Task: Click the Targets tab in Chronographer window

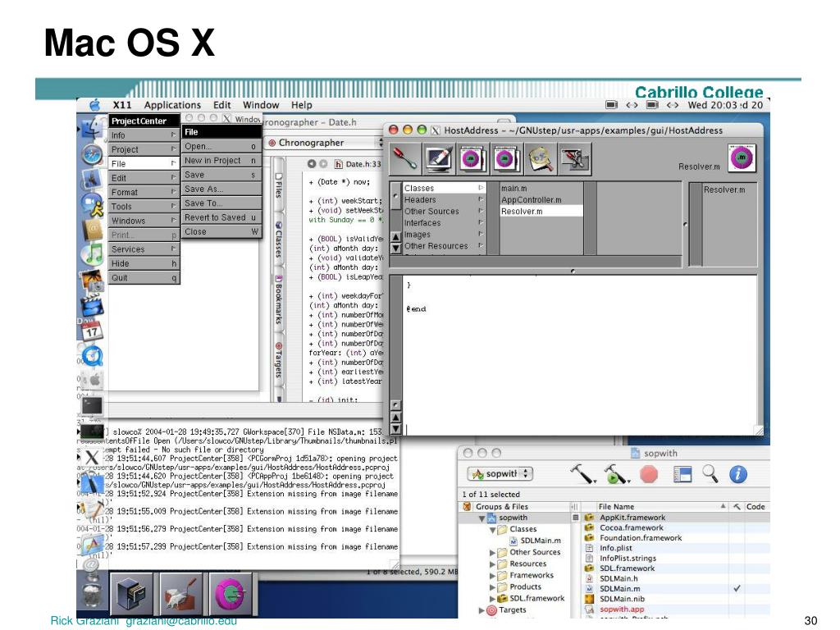Action: pyautogui.click(x=279, y=360)
